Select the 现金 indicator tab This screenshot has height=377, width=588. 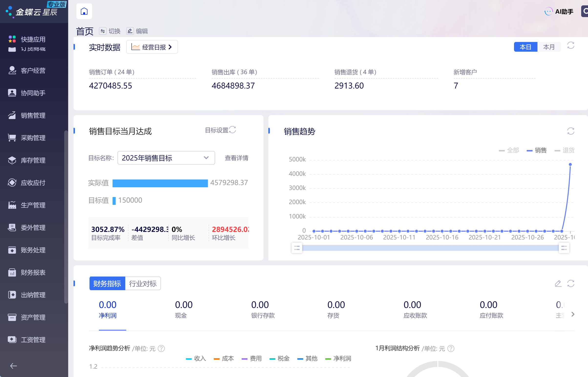[x=181, y=310]
